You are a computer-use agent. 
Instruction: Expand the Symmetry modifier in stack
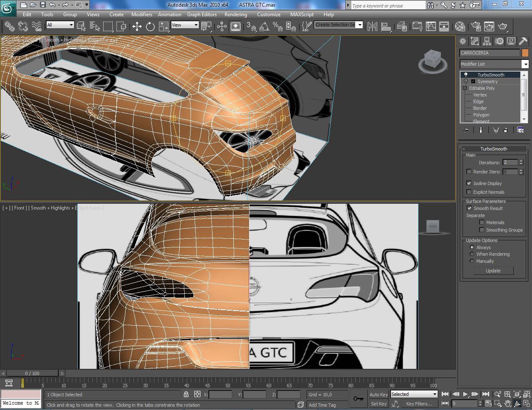click(473, 82)
